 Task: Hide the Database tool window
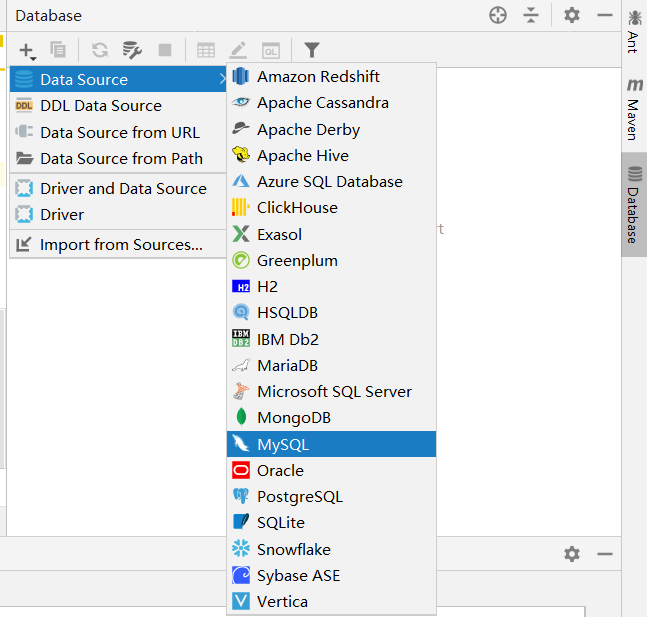[x=605, y=15]
